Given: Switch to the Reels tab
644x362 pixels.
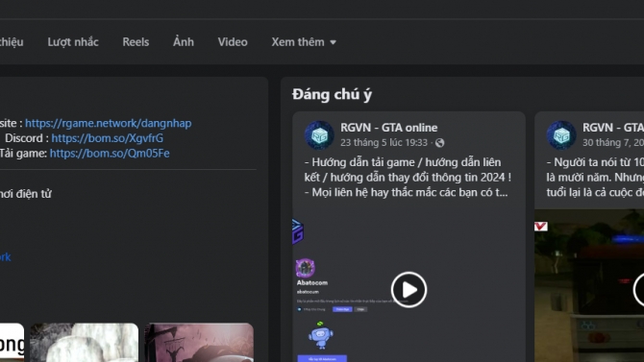Looking at the screenshot, I should point(136,42).
